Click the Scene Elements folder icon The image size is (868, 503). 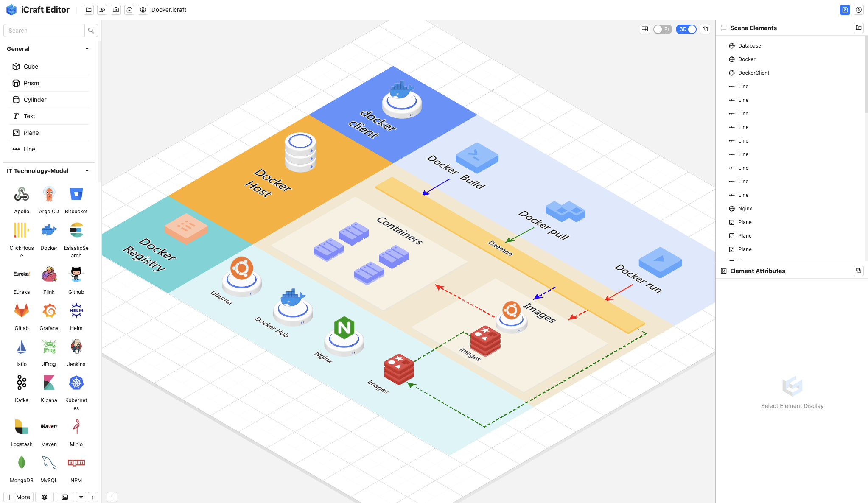[x=859, y=28]
